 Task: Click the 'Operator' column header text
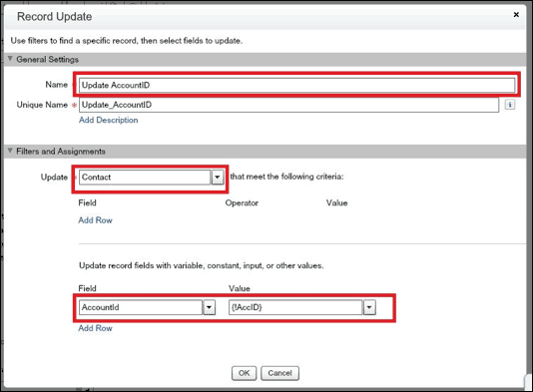(x=242, y=203)
